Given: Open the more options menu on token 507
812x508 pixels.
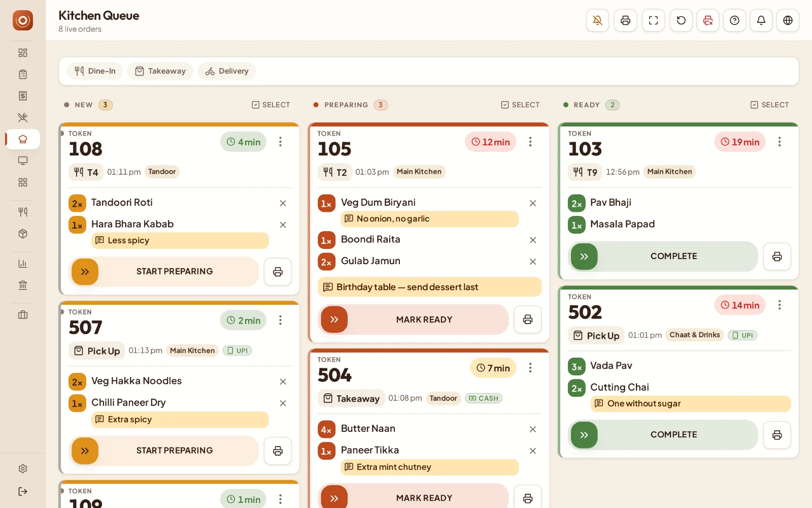Looking at the screenshot, I should 280,320.
